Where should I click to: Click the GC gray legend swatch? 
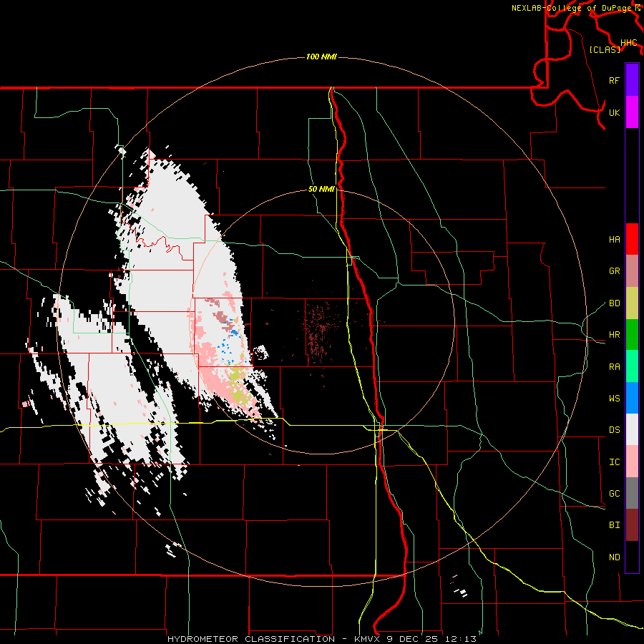click(632, 493)
